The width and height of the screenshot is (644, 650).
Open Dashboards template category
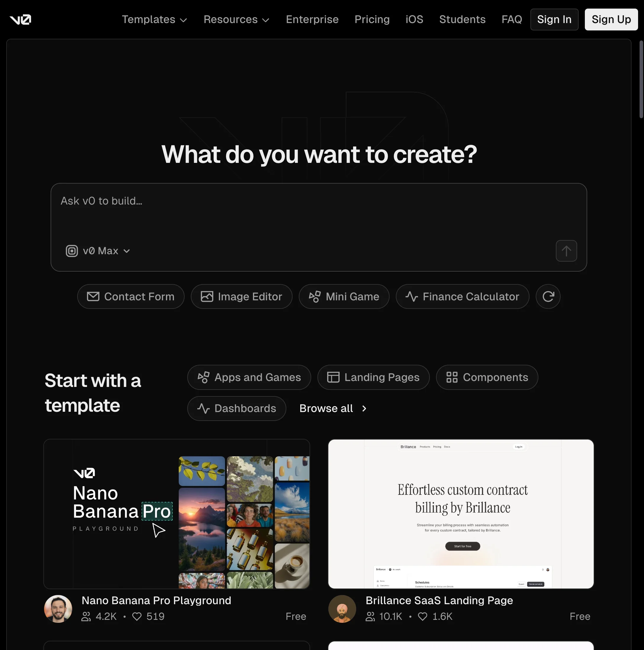[x=237, y=408]
